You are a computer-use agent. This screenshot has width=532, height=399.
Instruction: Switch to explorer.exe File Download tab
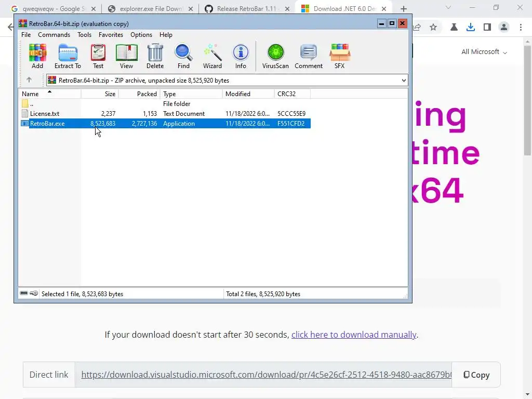[x=151, y=9]
